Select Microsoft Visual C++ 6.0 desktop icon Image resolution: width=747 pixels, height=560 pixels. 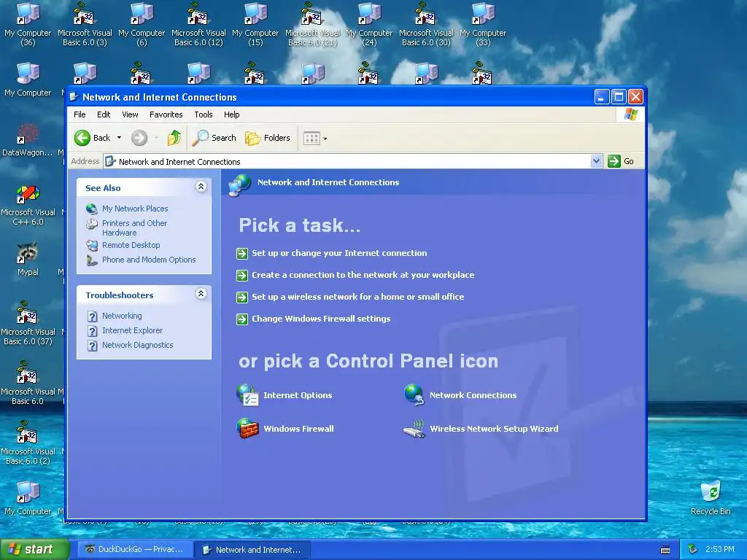[x=28, y=205]
